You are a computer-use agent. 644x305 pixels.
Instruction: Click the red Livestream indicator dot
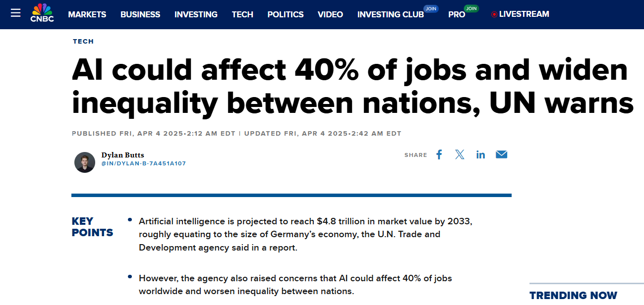494,14
